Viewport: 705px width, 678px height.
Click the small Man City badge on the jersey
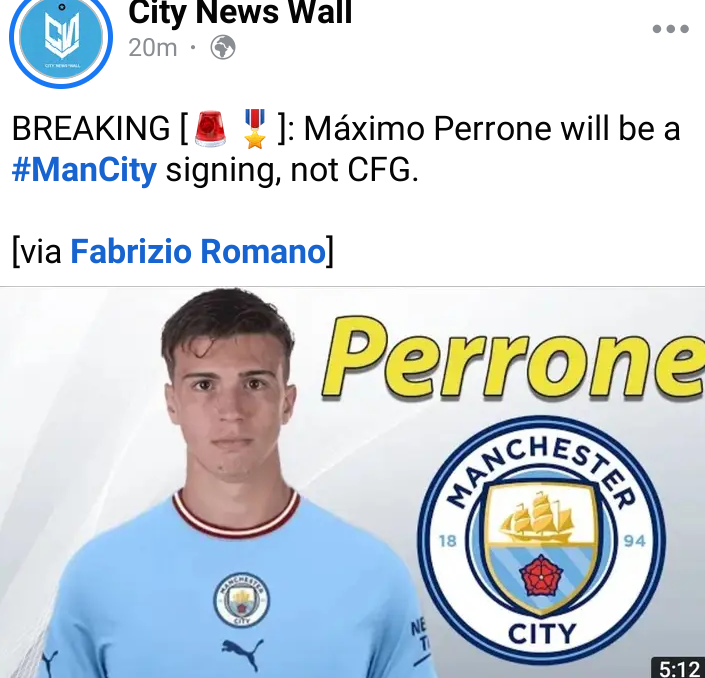[241, 600]
